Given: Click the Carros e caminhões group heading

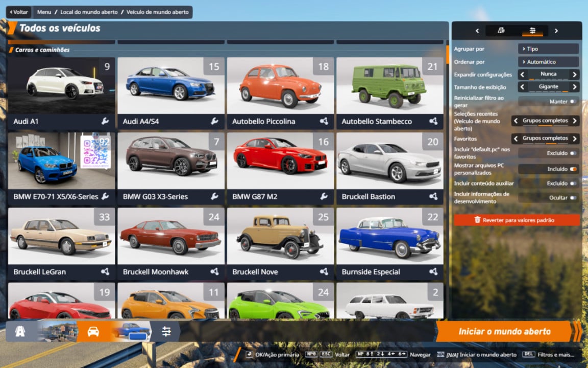Looking at the screenshot, I should coord(42,50).
